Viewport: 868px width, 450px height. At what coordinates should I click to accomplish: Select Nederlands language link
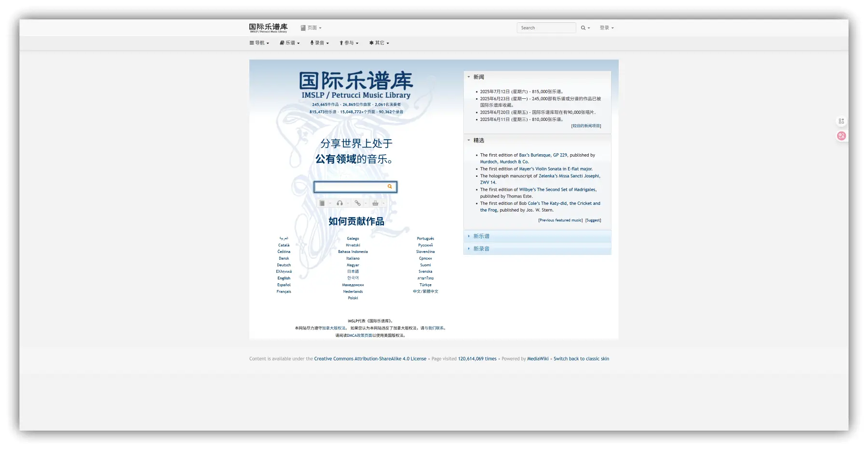click(353, 291)
